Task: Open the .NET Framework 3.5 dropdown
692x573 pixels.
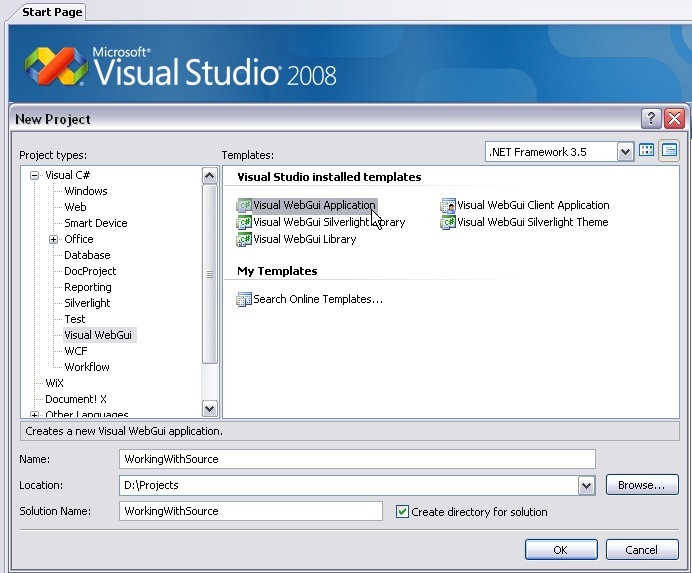Action: click(x=625, y=152)
